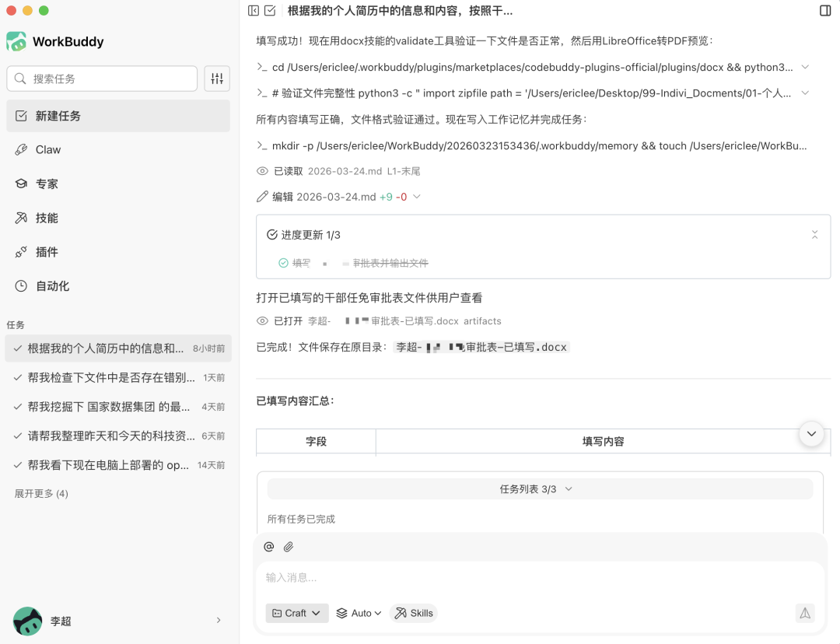This screenshot has height=644, width=840.
Task: Expand the 编辑 2026-03-24.md diff chevron
Action: [417, 197]
